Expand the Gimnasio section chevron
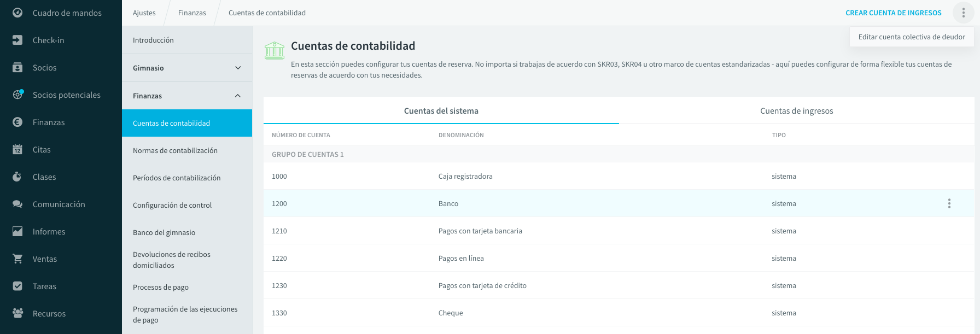Screen dimensions: 980x334 point(238,68)
